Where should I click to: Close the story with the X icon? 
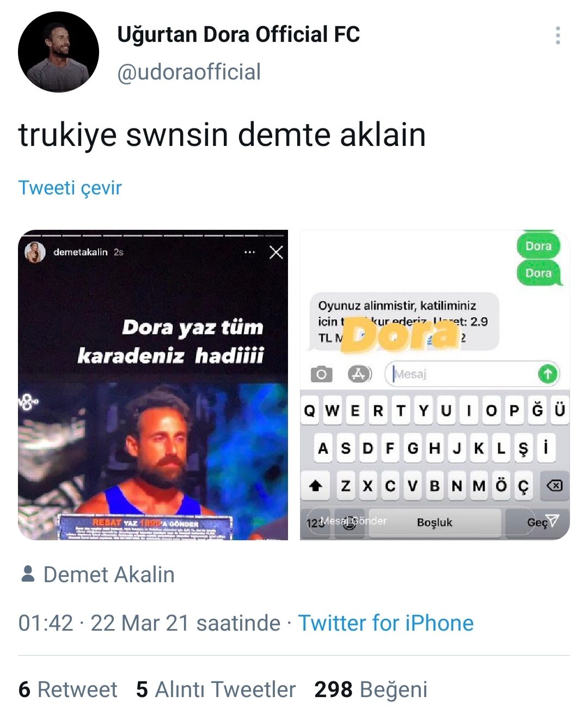pyautogui.click(x=276, y=252)
